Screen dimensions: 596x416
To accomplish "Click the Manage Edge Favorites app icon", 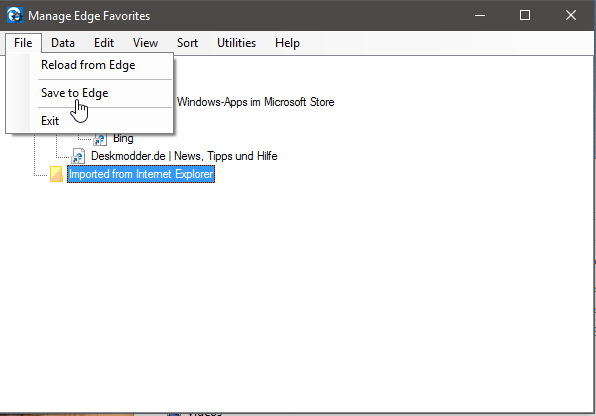I will coord(15,16).
